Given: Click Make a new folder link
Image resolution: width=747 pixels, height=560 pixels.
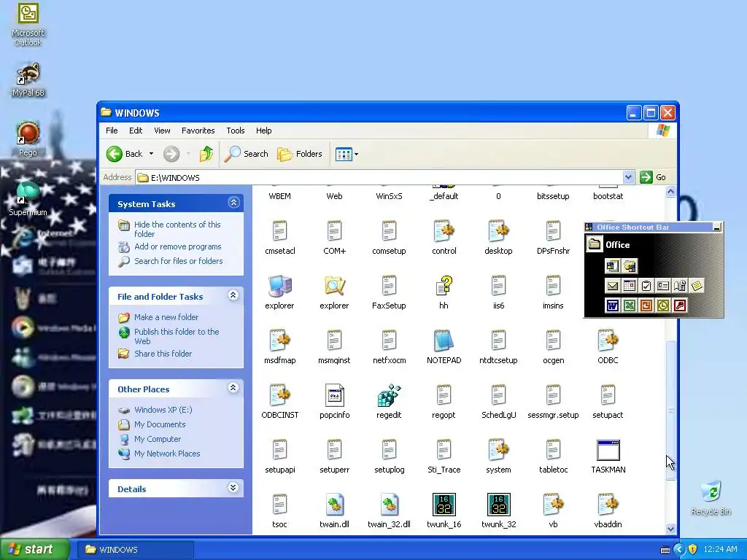Looking at the screenshot, I should tap(166, 317).
